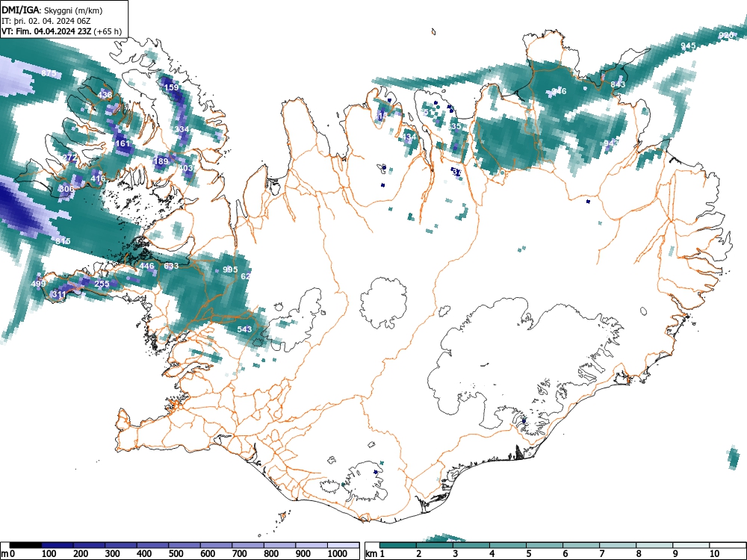Click the "km" unit label of the right scale
747x560 pixels.
[371, 554]
